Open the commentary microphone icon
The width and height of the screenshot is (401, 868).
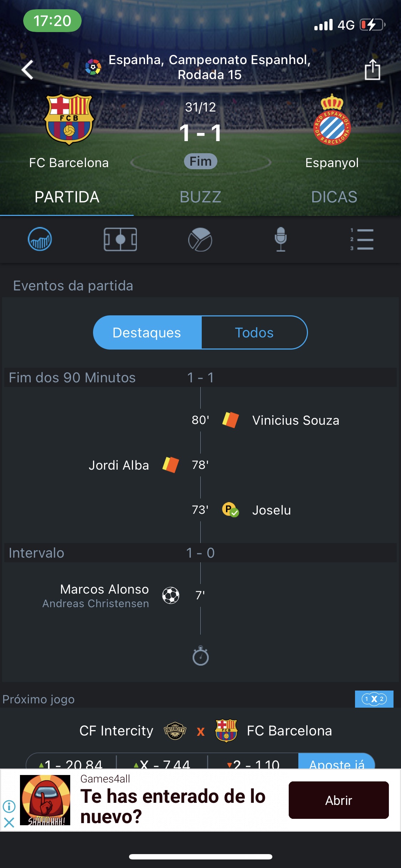281,239
